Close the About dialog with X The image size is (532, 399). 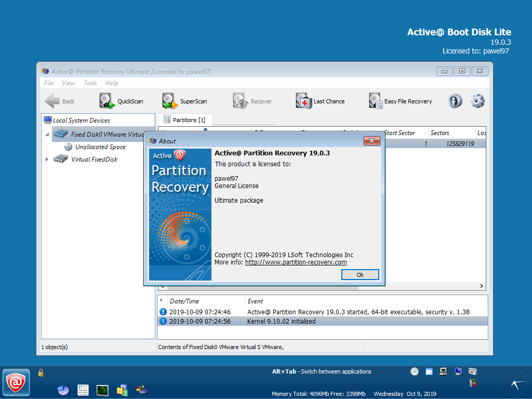[371, 141]
